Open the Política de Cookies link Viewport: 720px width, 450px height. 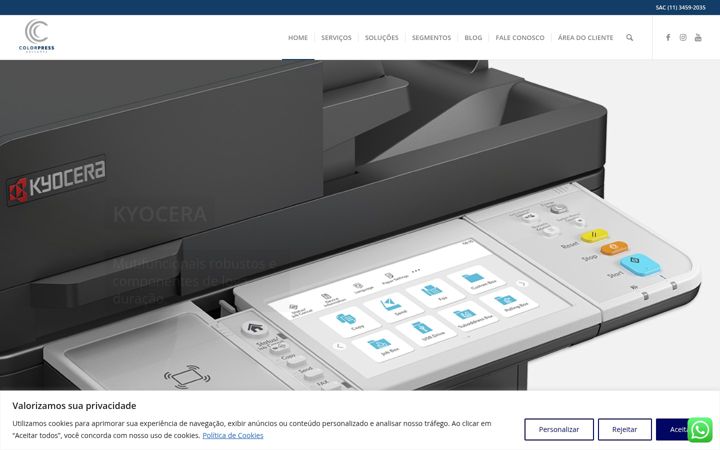pyautogui.click(x=233, y=435)
